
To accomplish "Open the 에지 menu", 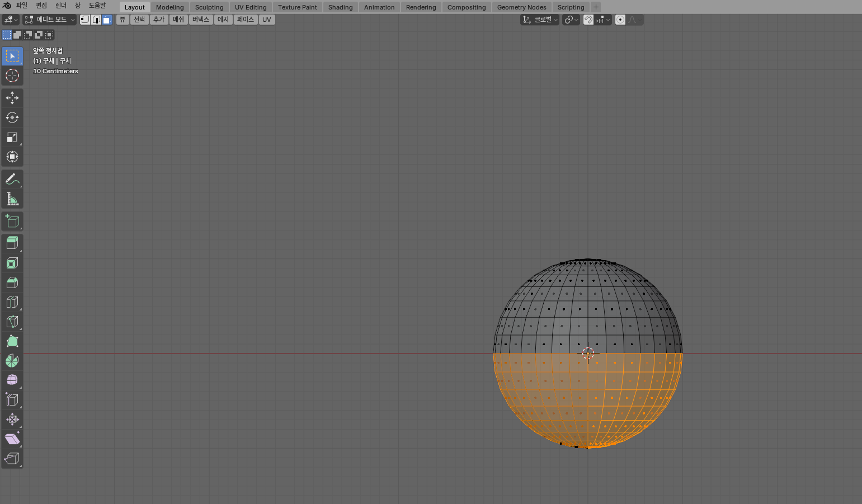I will coord(223,20).
